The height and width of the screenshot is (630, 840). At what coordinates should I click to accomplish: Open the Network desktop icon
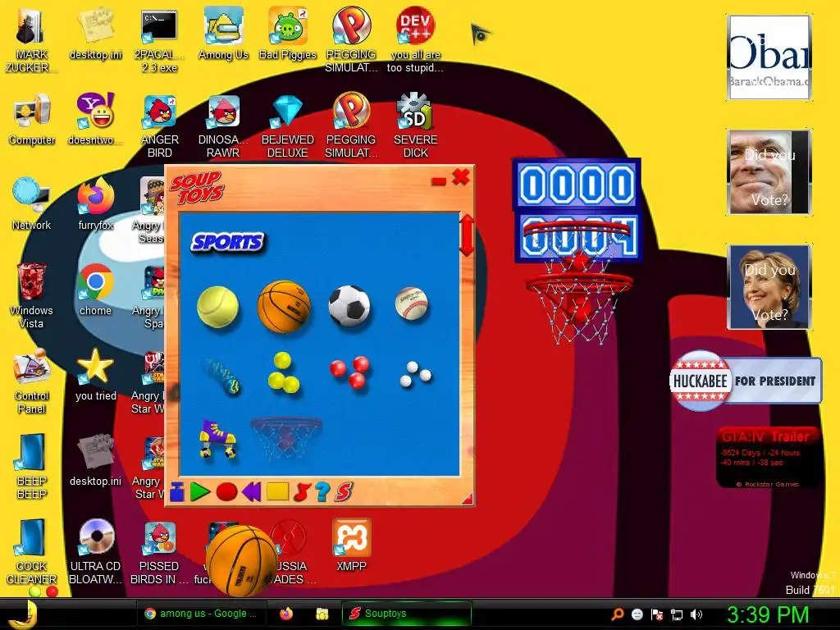pyautogui.click(x=32, y=204)
